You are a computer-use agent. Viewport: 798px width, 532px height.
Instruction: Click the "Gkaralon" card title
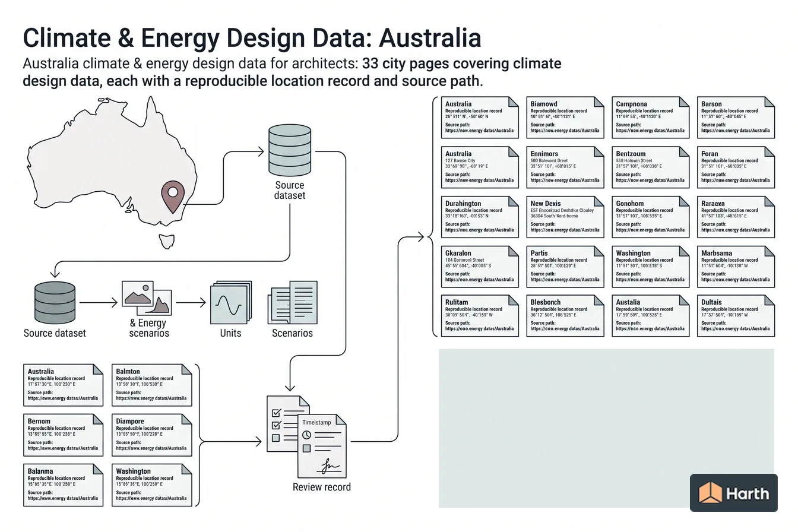tap(458, 253)
